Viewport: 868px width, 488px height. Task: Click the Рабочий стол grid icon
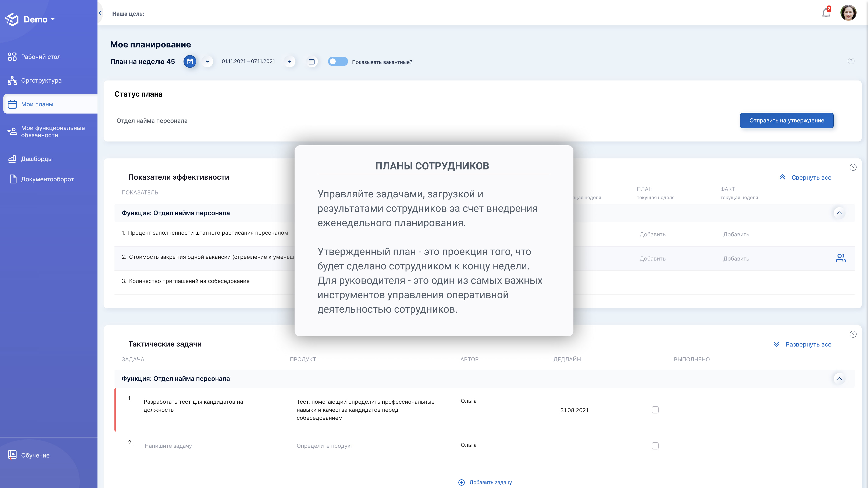(x=12, y=57)
